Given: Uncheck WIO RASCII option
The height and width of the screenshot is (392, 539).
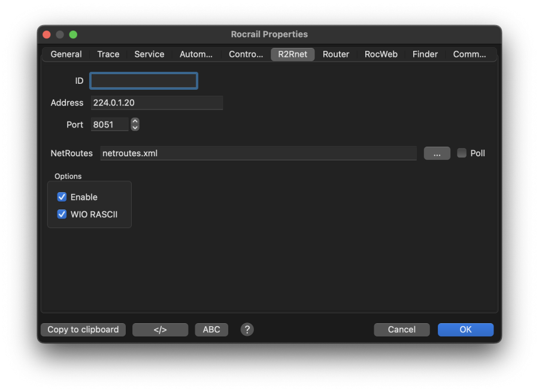Looking at the screenshot, I should (62, 214).
